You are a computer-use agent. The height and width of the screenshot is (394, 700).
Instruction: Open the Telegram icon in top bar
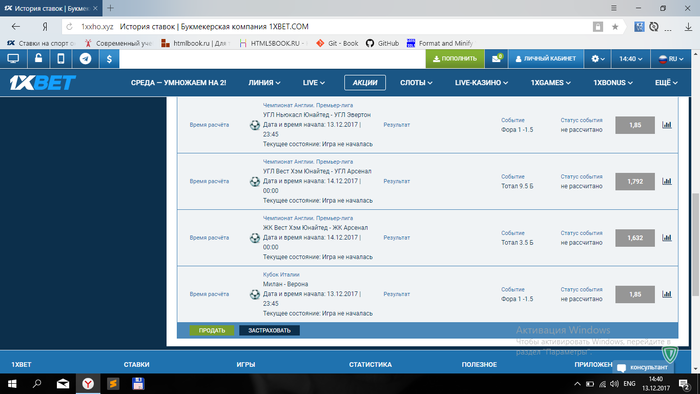point(85,59)
